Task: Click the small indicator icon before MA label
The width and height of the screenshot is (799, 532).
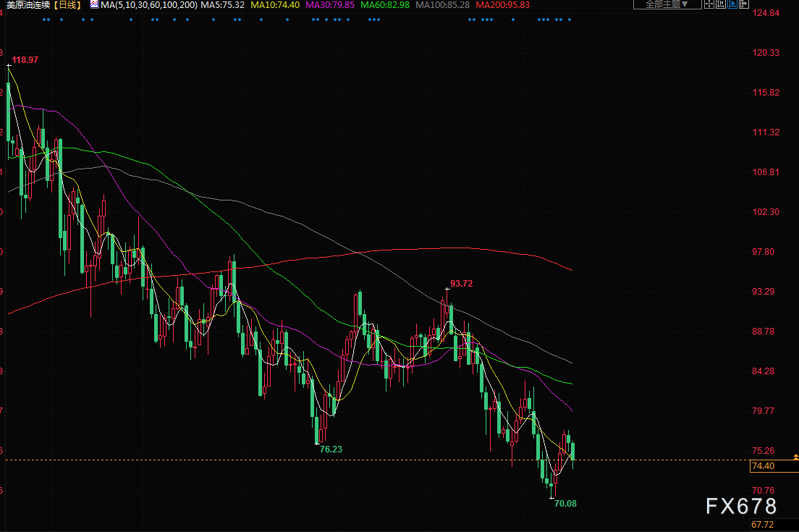Action: click(95, 4)
